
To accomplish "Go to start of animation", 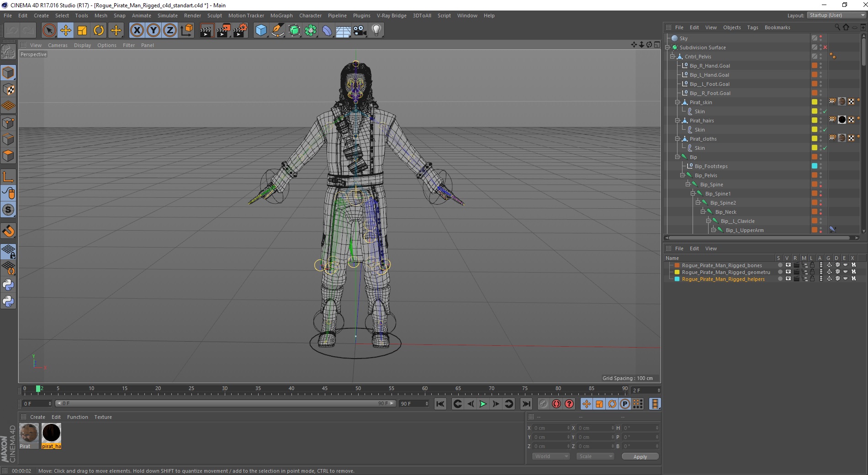I will point(440,404).
